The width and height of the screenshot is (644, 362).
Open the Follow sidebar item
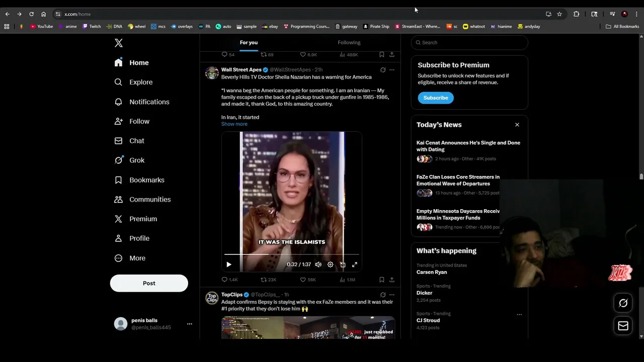(x=132, y=121)
